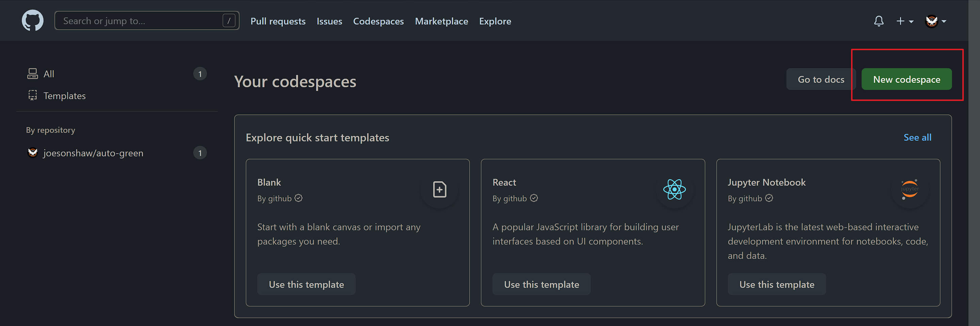The image size is (980, 326).
Task: Click the Go to docs button
Action: coord(821,79)
